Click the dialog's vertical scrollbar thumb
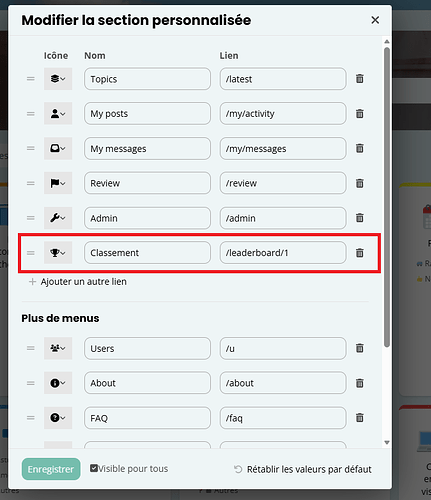Image resolution: width=431 pixels, height=500 pixels. pos(387,197)
